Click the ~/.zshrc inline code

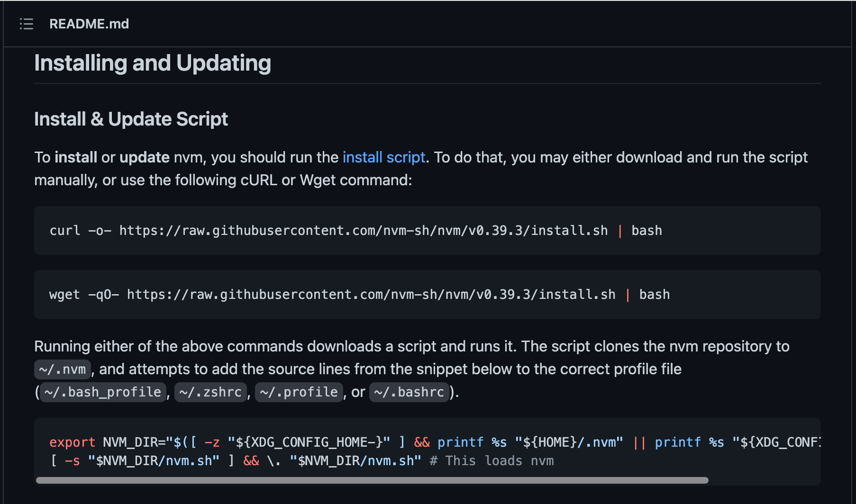(x=210, y=392)
